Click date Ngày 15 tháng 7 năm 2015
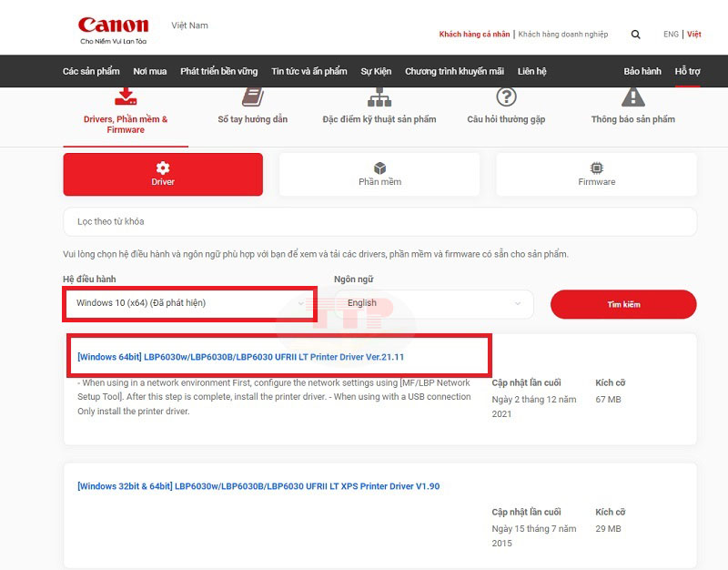Screen dimensions: 728x570 point(534,535)
